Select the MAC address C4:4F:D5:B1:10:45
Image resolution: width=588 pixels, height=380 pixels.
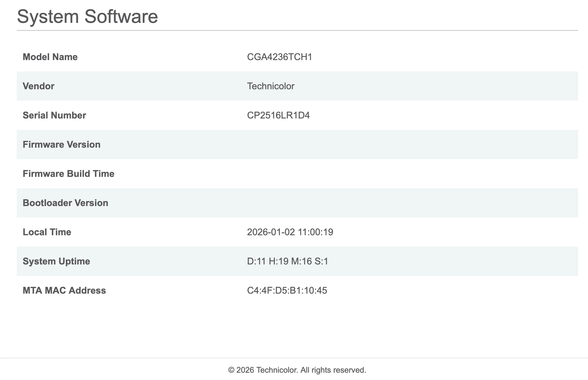[x=287, y=290]
